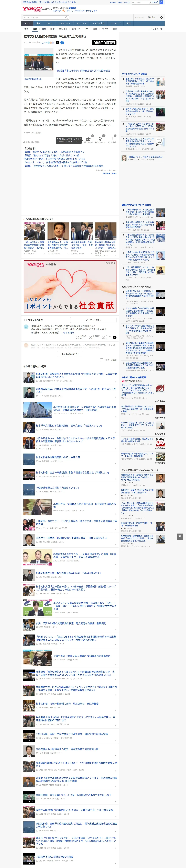Open ranking video 休暇使い果たして「109日間」

tap(140, 295)
